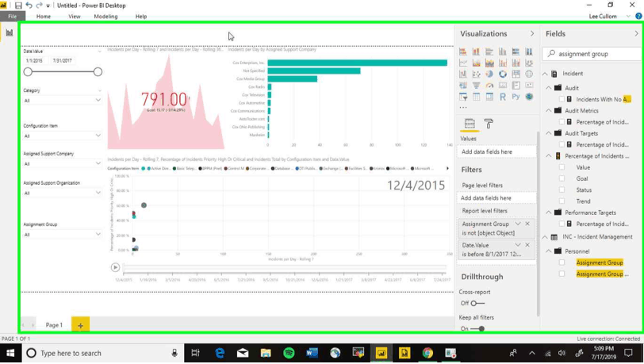Click the Undo arrow in title bar

tap(29, 6)
